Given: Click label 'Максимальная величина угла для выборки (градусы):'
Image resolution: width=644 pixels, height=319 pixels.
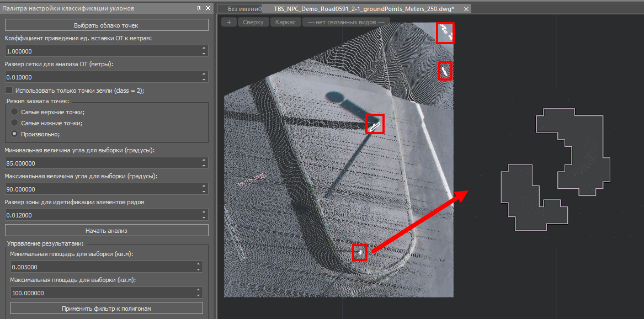Looking at the screenshot, I should click(81, 176).
